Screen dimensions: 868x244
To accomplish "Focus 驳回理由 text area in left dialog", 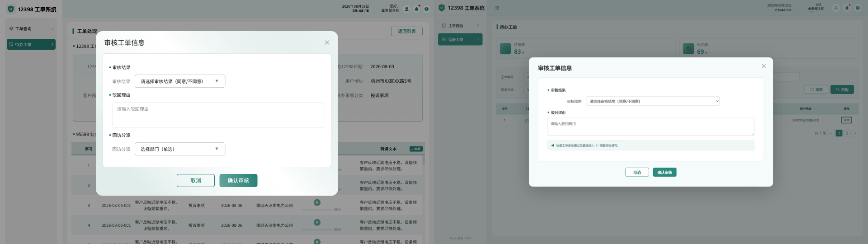I will click(218, 115).
